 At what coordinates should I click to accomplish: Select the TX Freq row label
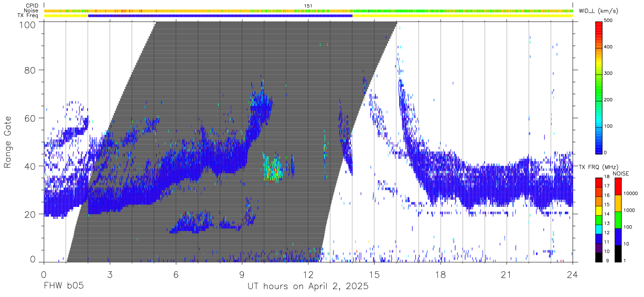(29, 16)
